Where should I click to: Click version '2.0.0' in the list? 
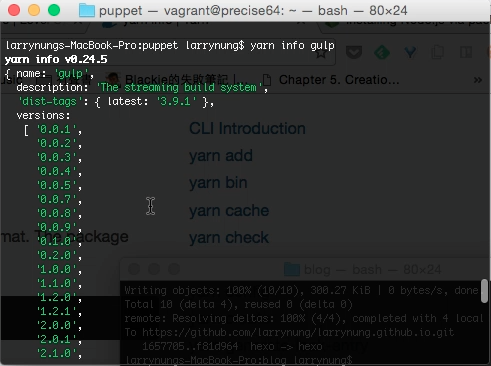tap(57, 325)
